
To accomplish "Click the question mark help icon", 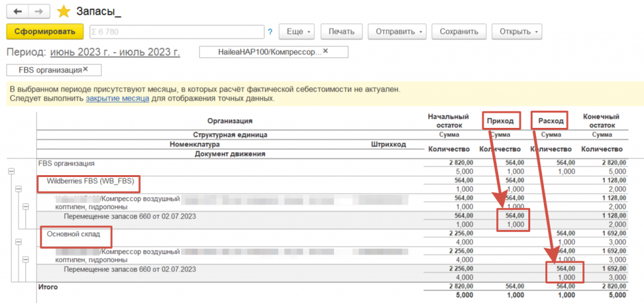I will 270,31.
